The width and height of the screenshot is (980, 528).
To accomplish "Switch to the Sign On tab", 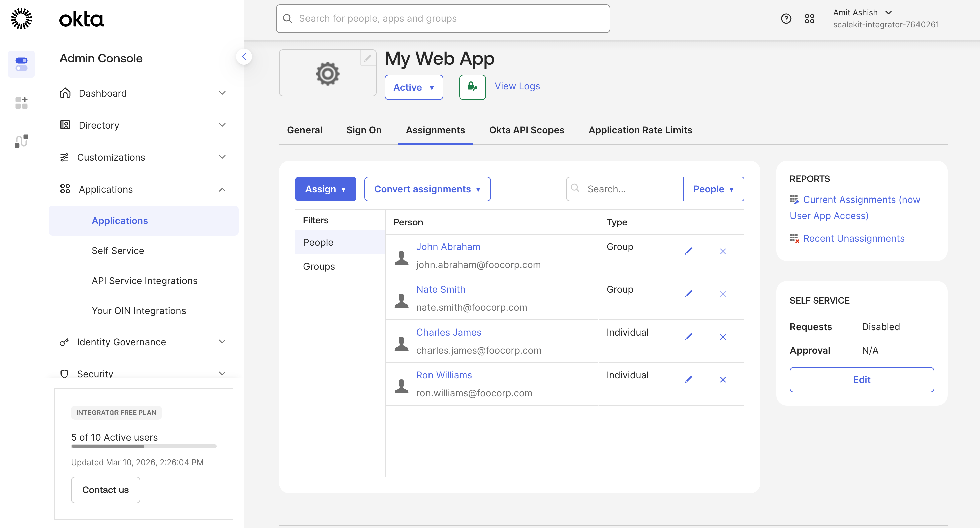I will [x=364, y=130].
